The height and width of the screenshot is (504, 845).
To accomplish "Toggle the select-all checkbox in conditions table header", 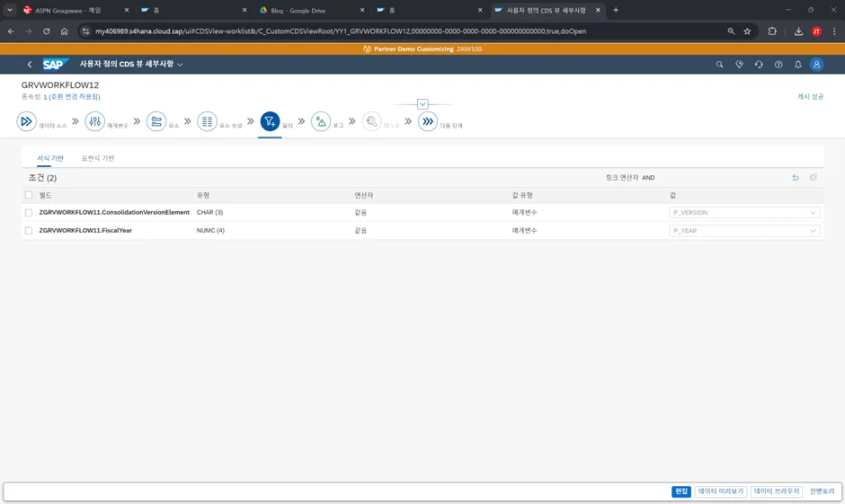I will 29,195.
